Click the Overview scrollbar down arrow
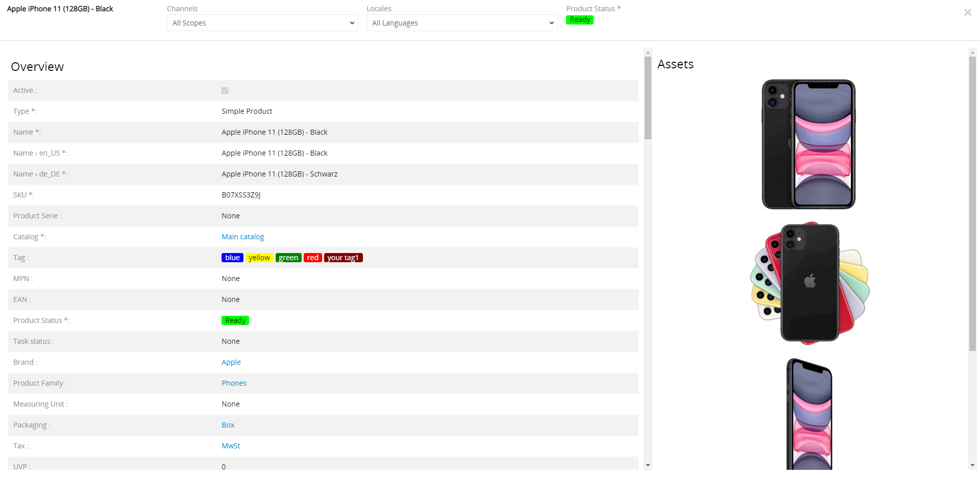Image resolution: width=980 pixels, height=478 pixels. (x=648, y=465)
